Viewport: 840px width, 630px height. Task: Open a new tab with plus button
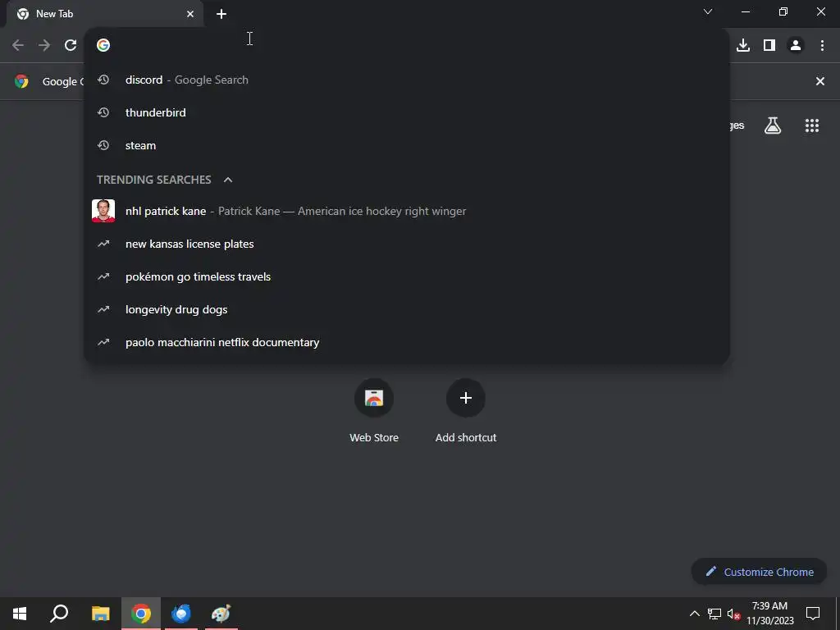click(221, 14)
